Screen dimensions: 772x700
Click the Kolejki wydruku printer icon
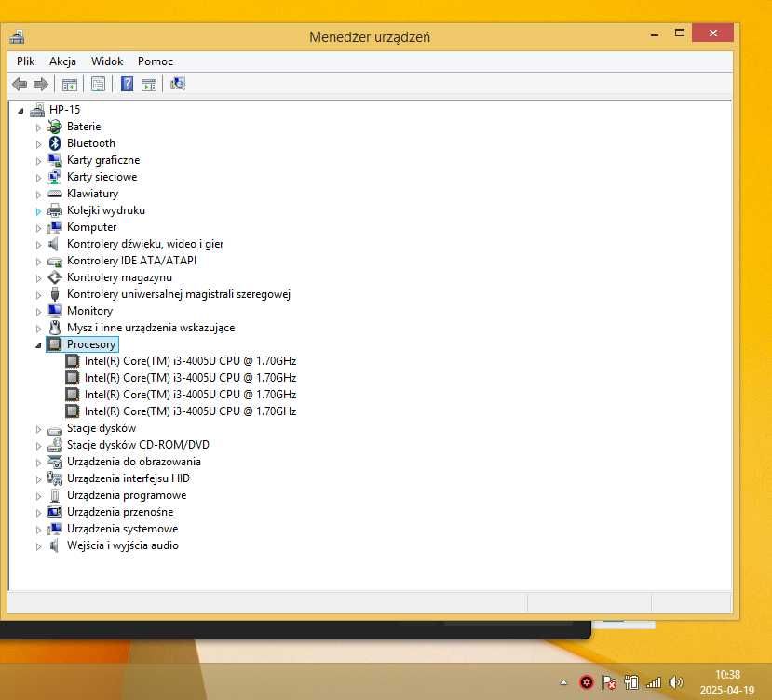(x=55, y=210)
